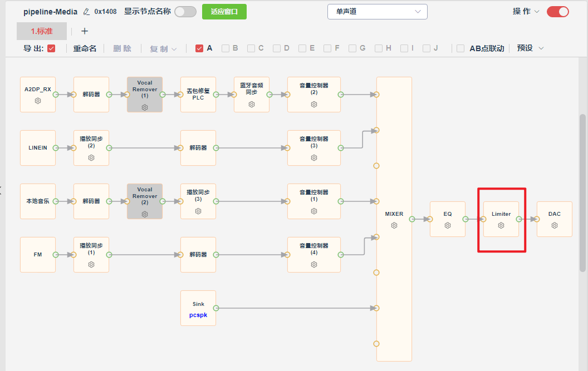Screen dimensions: 588x371
Task: Open Limiter node settings gear
Action: [501, 225]
